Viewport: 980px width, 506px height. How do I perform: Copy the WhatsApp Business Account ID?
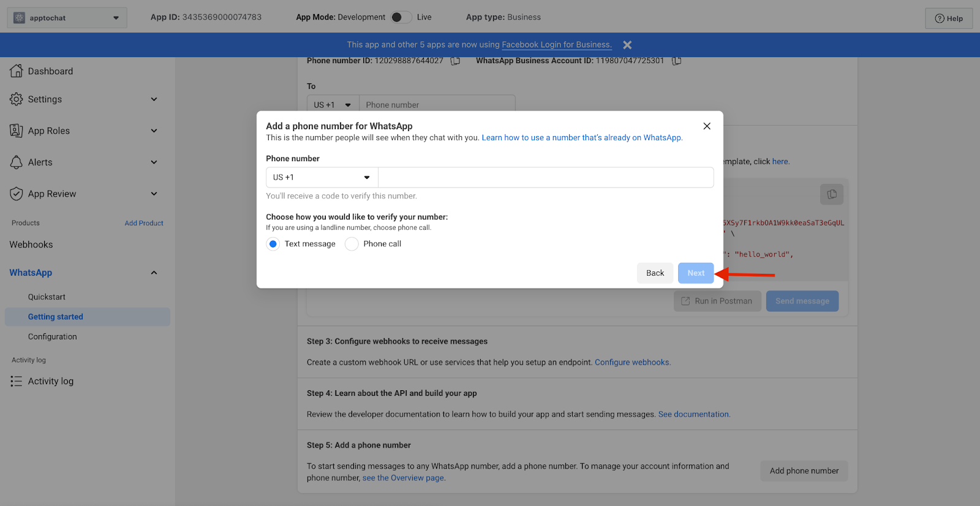click(x=676, y=61)
